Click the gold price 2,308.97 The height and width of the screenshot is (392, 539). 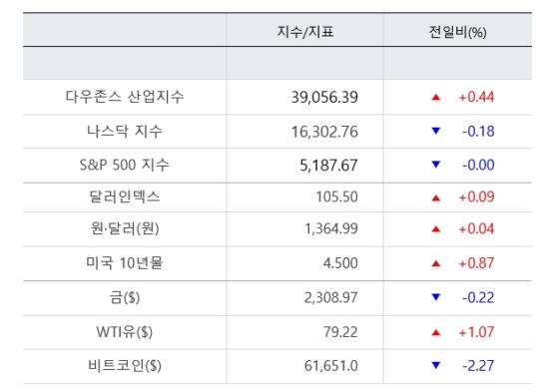330,298
